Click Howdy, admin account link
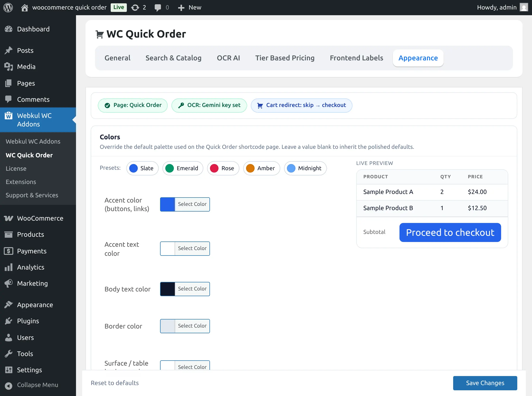The width and height of the screenshot is (532, 396). coord(497,7)
